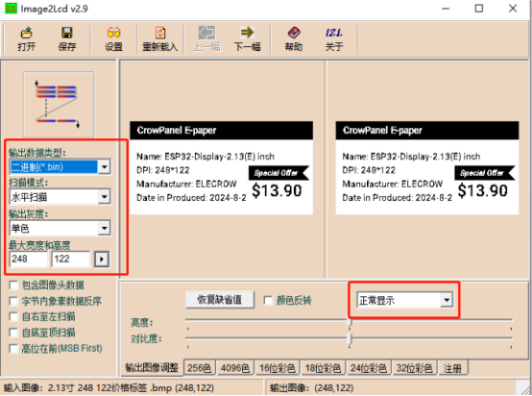The height and width of the screenshot is (396, 532).
Task: Open the 扫描模式 dropdown showing 水平扫描
Action: click(x=104, y=197)
